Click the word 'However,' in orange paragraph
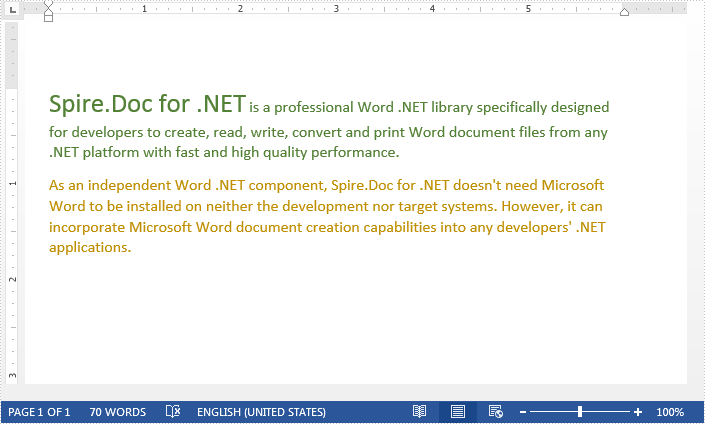This screenshot has width=705, height=424. (x=532, y=206)
